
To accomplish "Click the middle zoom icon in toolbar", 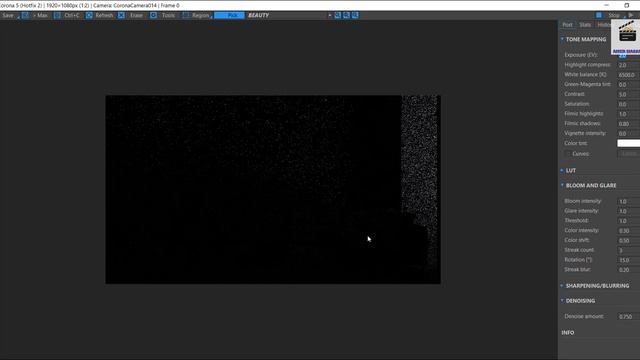I will pos(347,16).
